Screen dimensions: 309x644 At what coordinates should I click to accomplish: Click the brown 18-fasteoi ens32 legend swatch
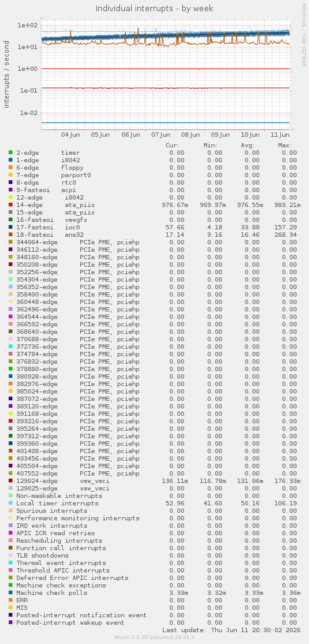[x=11, y=234]
